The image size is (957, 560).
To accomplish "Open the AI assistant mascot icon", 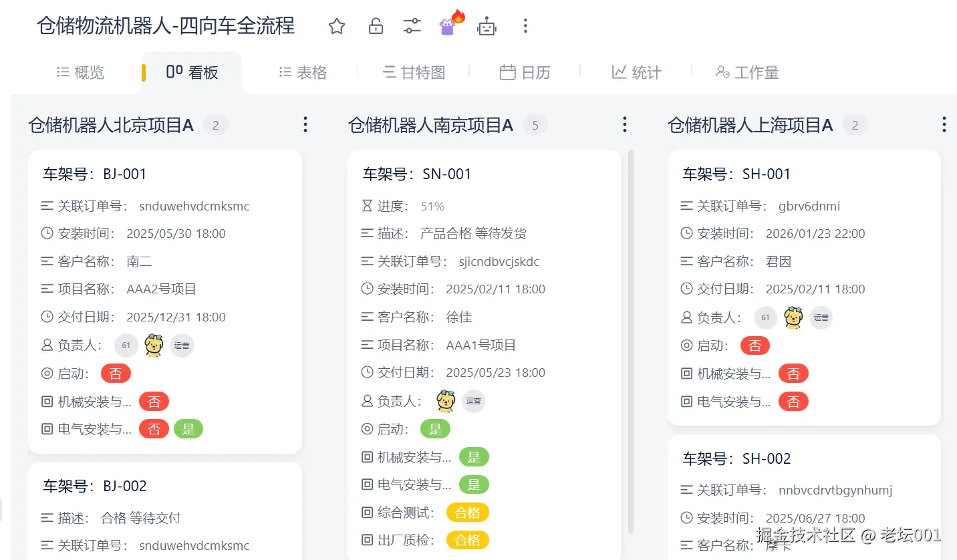I will pyautogui.click(x=446, y=25).
